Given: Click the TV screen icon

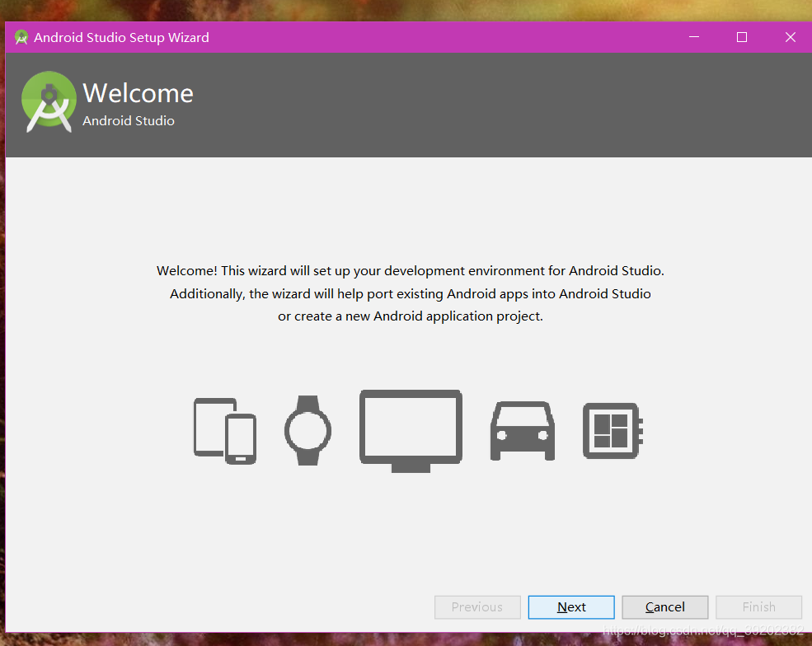Looking at the screenshot, I should click(411, 431).
